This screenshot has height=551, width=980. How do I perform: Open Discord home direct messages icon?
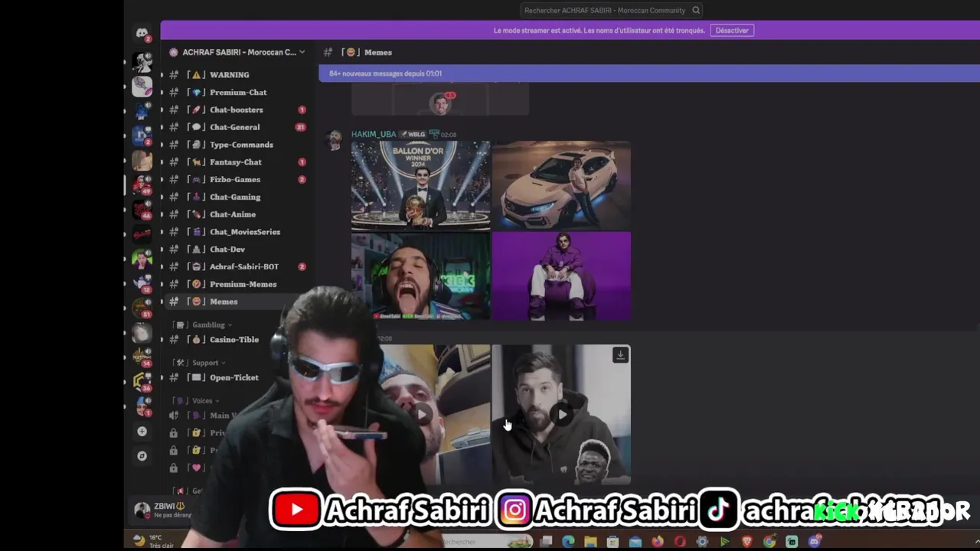click(142, 33)
